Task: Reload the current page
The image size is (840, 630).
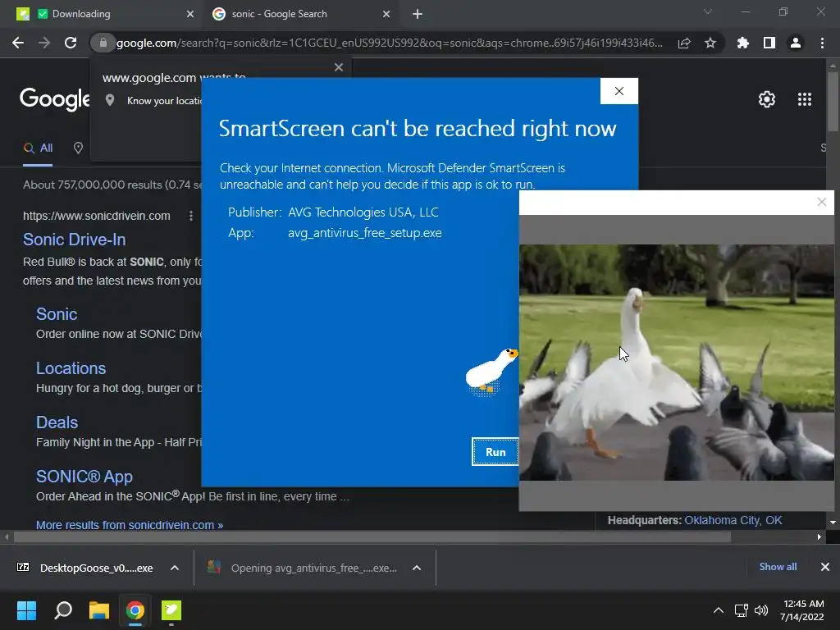Action: coord(71,43)
